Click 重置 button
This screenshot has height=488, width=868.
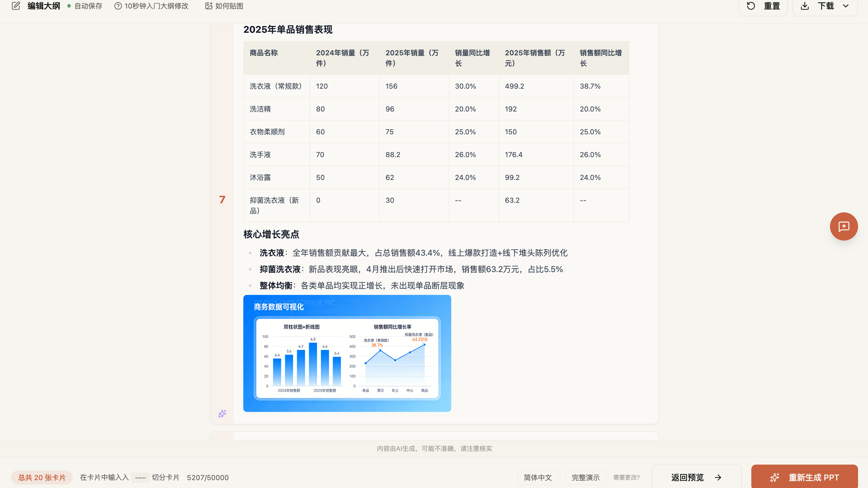763,6
